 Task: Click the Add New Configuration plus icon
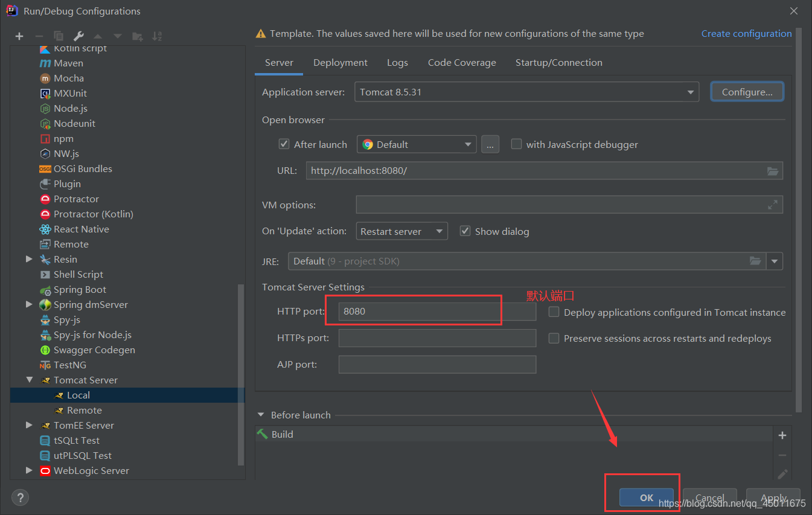19,36
